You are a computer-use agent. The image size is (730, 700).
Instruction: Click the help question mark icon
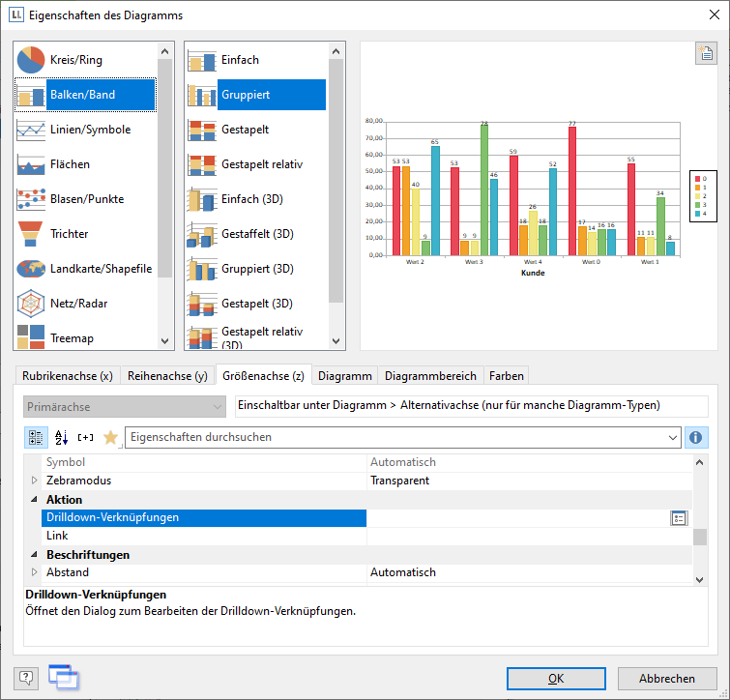pyautogui.click(x=26, y=678)
